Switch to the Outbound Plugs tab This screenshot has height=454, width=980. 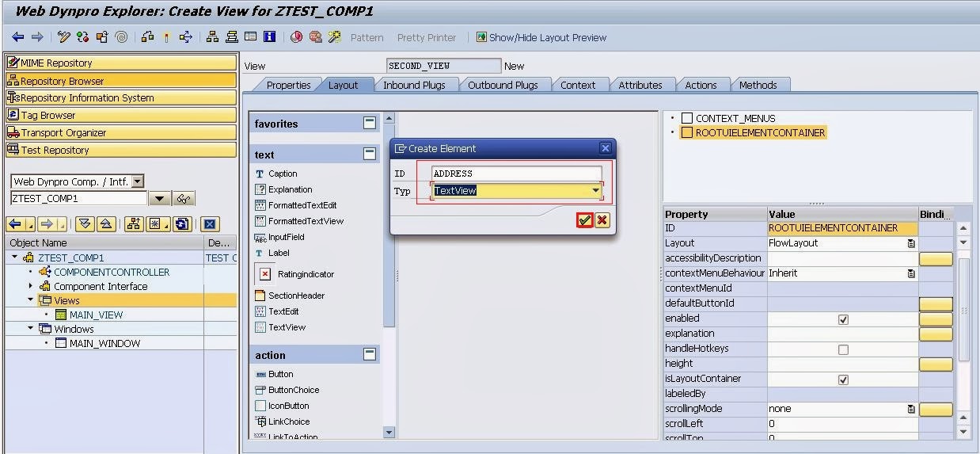(503, 86)
